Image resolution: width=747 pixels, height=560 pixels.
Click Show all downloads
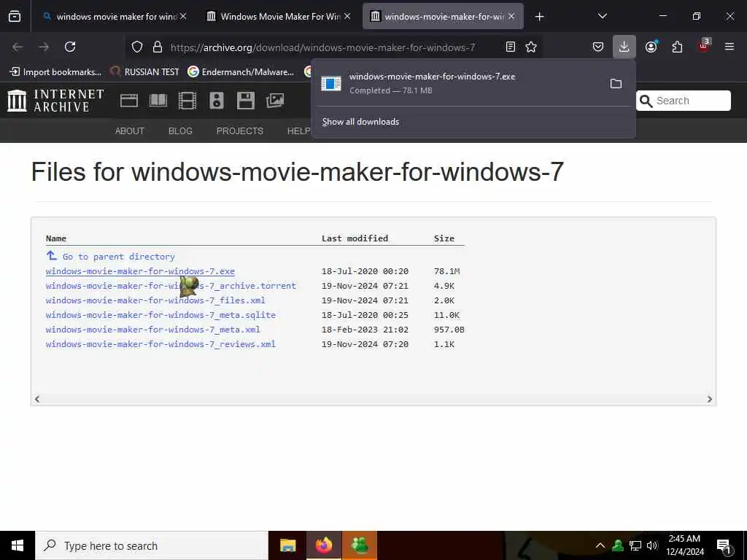tap(360, 122)
